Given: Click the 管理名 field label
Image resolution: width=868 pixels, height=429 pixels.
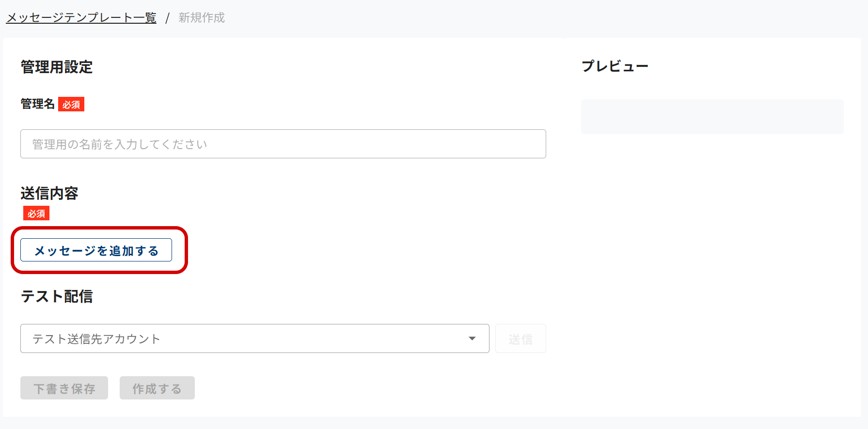Looking at the screenshot, I should 37,104.
